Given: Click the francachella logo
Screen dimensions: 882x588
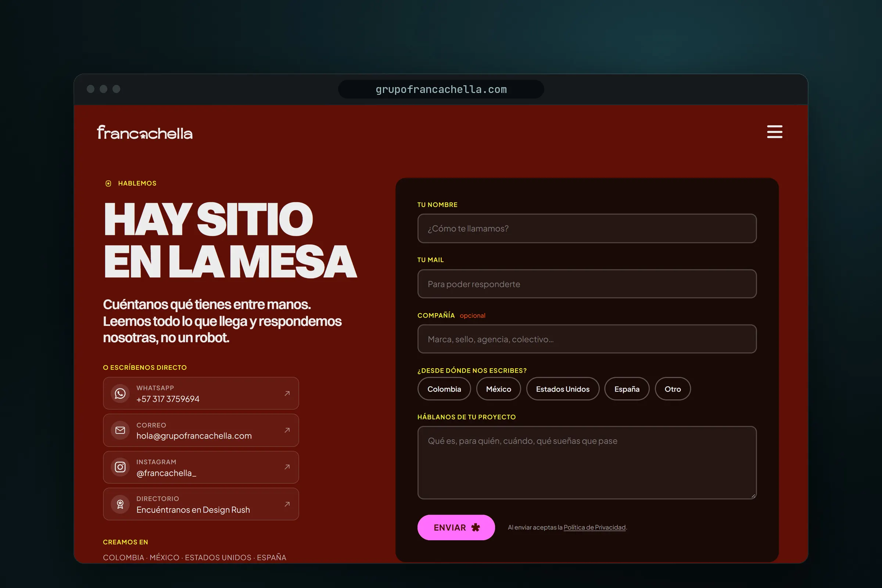Looking at the screenshot, I should point(145,132).
